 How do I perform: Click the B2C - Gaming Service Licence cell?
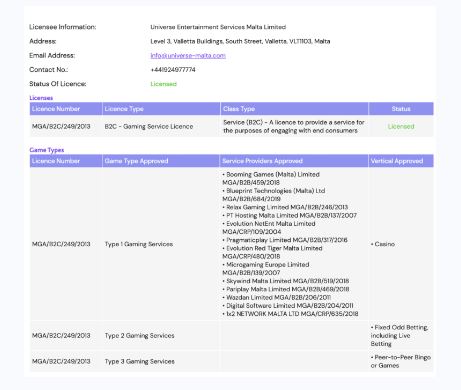(x=149, y=126)
